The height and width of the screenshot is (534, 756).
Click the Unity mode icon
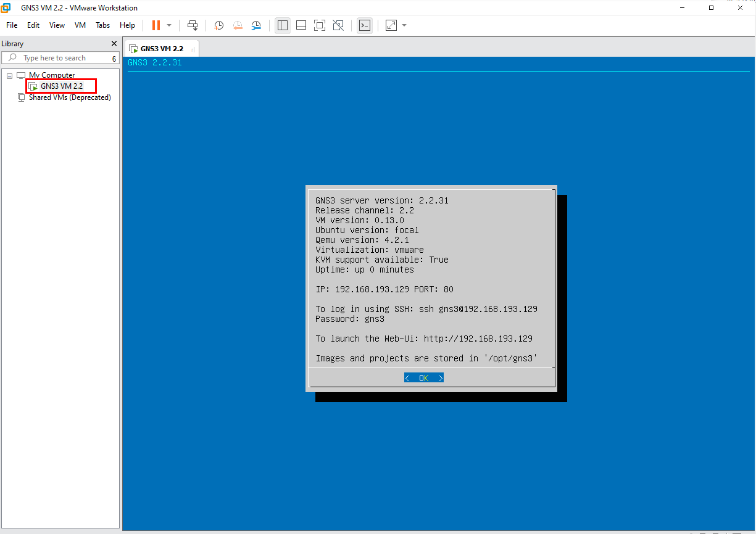[338, 25]
